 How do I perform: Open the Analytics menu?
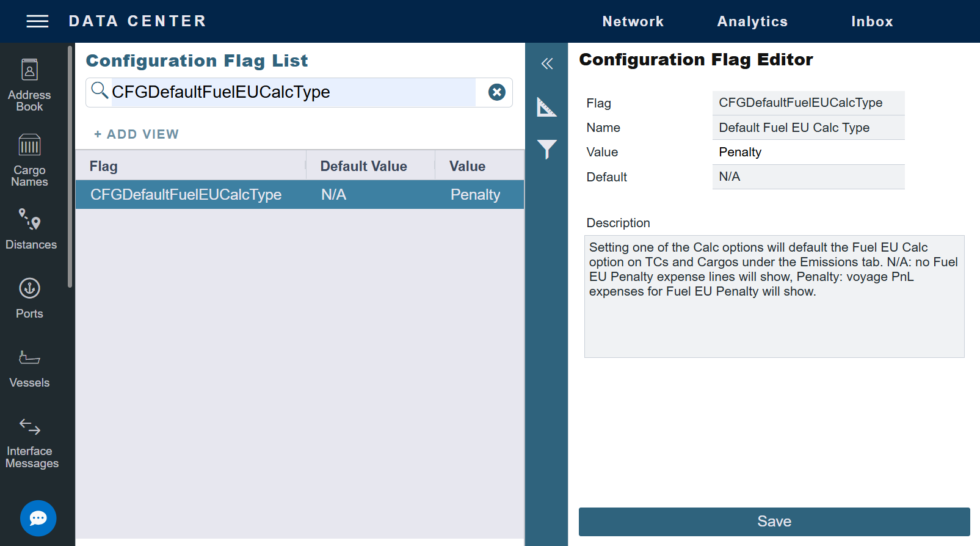[x=752, y=21]
